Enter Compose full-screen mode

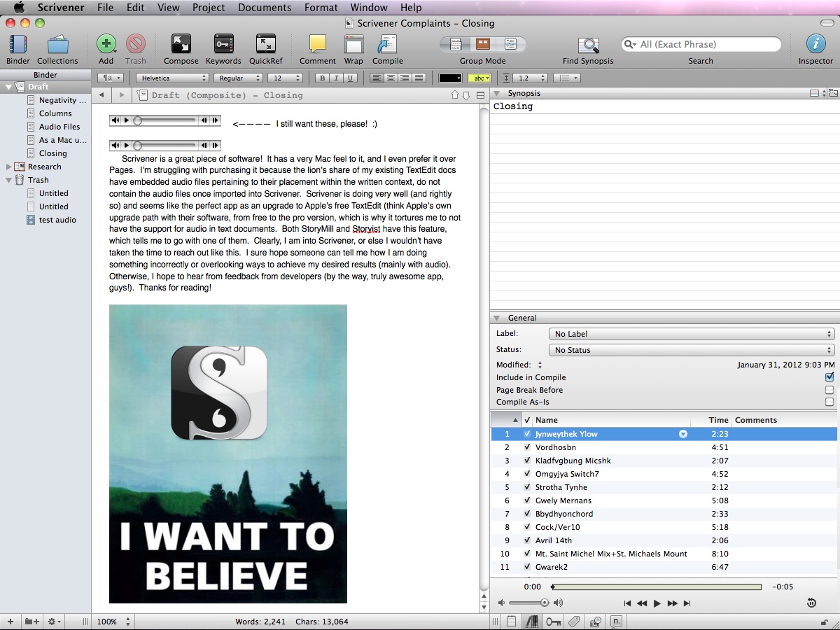pyautogui.click(x=181, y=44)
